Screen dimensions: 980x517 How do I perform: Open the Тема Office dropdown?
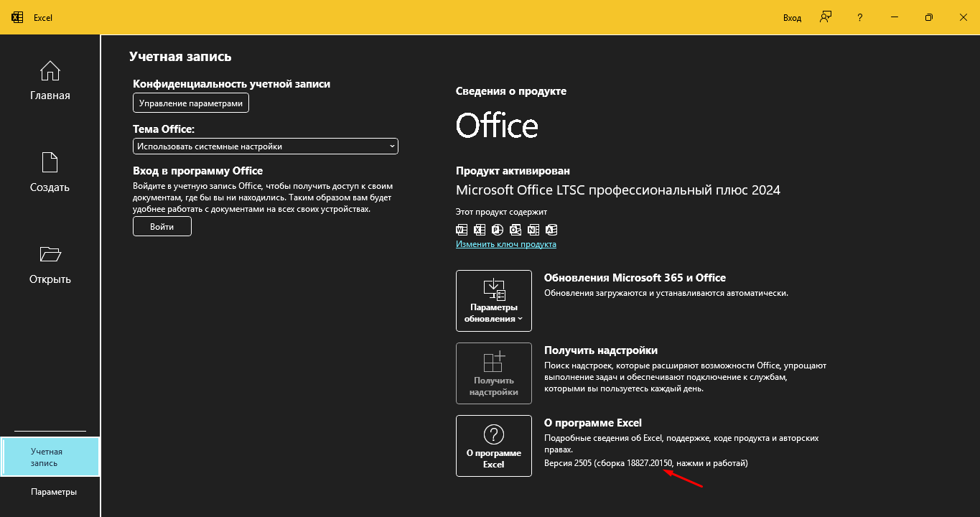266,146
